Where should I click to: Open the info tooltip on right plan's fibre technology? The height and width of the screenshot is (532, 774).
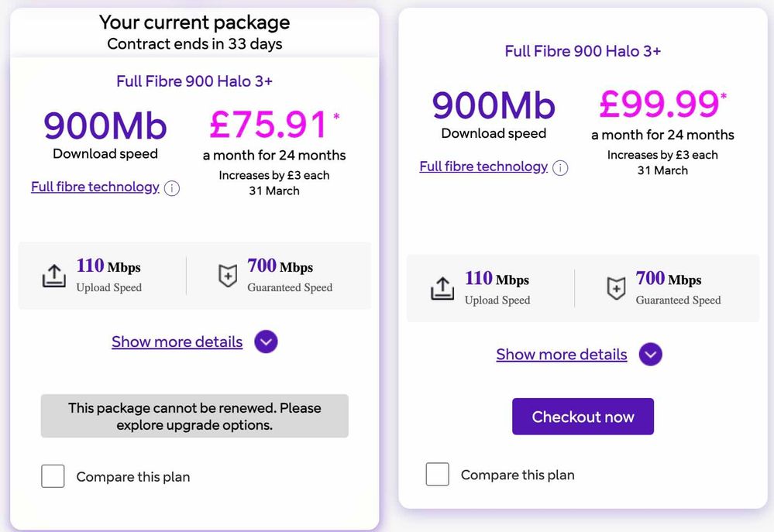click(x=560, y=167)
